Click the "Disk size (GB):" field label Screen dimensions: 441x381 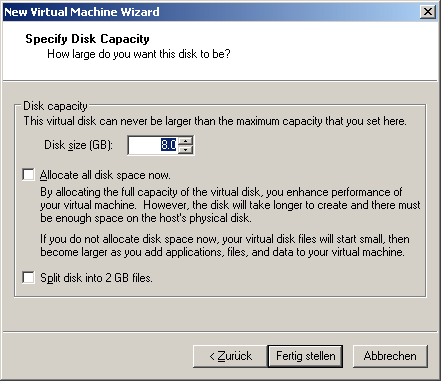[79, 145]
